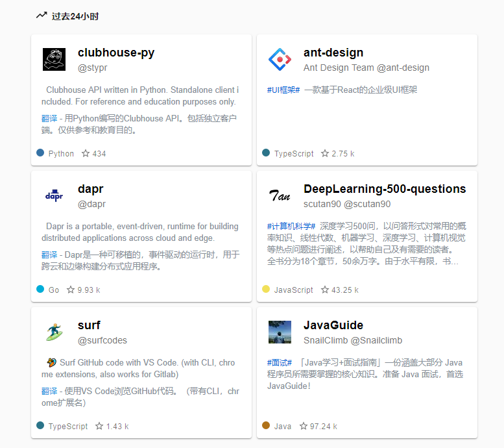Click the Ant Design Team @ant-design author
This screenshot has width=504, height=448.
click(366, 68)
